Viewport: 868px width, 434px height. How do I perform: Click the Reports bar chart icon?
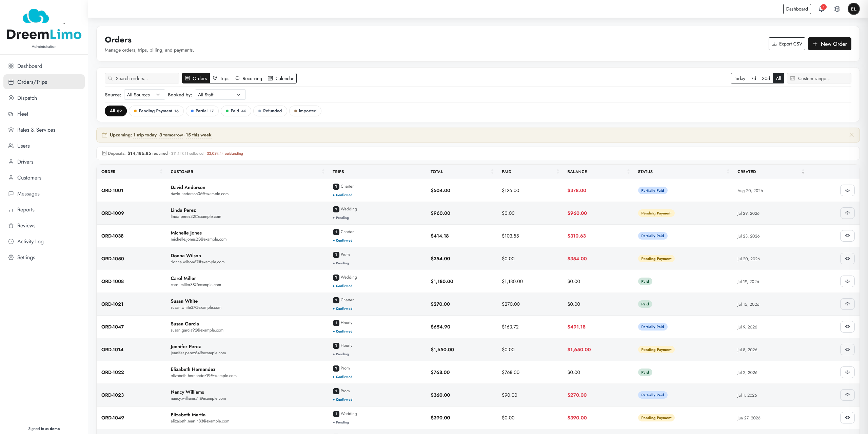[11, 210]
